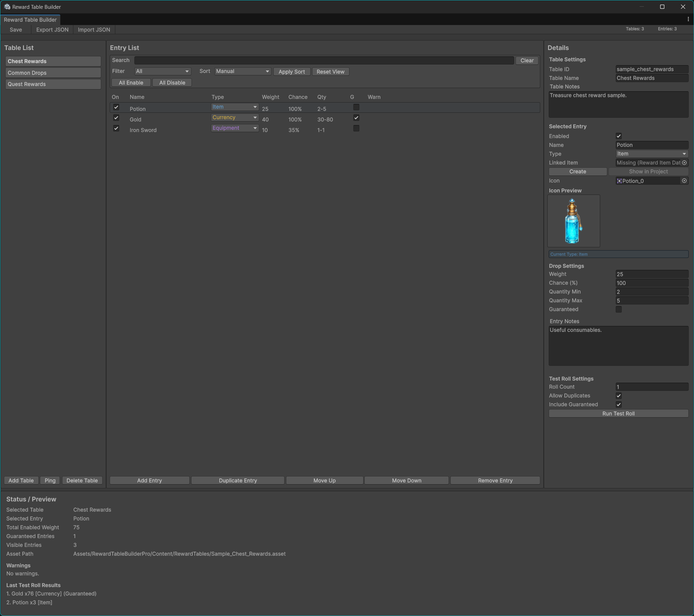Select the Chest Rewards table
694x616 pixels.
pos(53,61)
